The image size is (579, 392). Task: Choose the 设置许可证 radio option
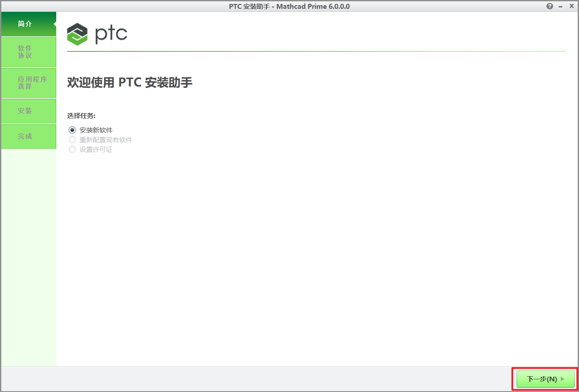tap(72, 150)
